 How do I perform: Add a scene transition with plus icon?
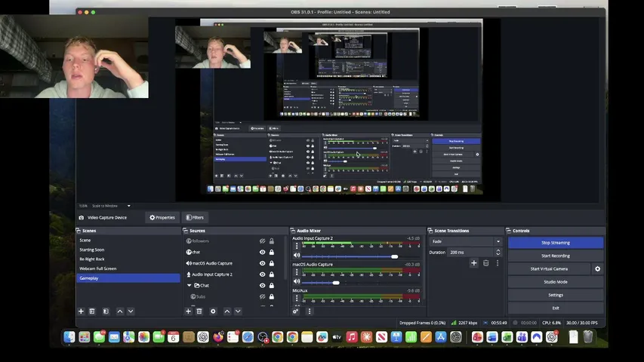tap(473, 262)
